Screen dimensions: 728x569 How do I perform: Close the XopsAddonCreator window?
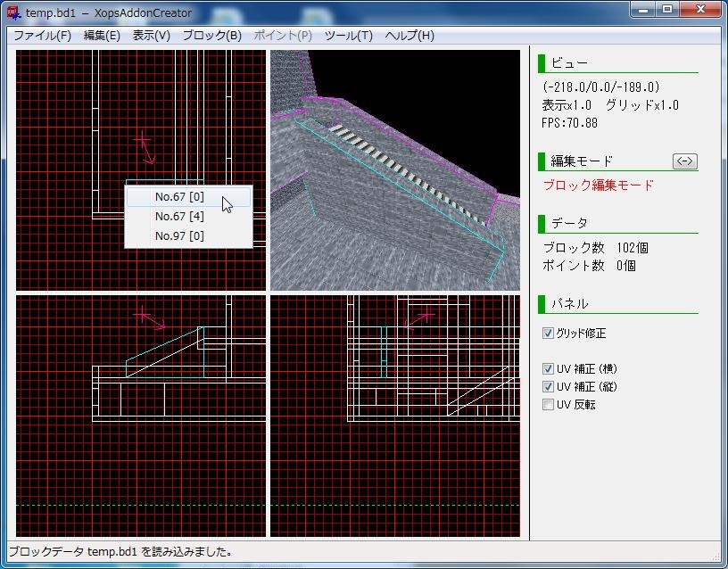coord(700,9)
